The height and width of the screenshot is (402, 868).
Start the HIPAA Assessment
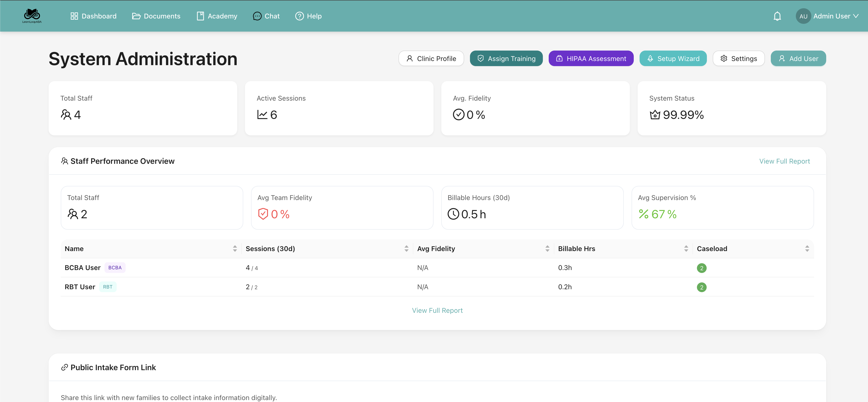coord(591,58)
